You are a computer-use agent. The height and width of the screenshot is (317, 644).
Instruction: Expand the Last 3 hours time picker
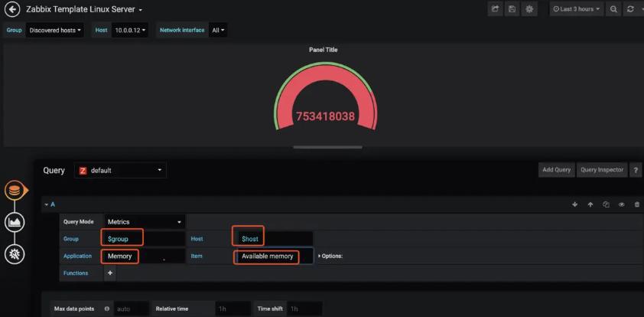(577, 9)
